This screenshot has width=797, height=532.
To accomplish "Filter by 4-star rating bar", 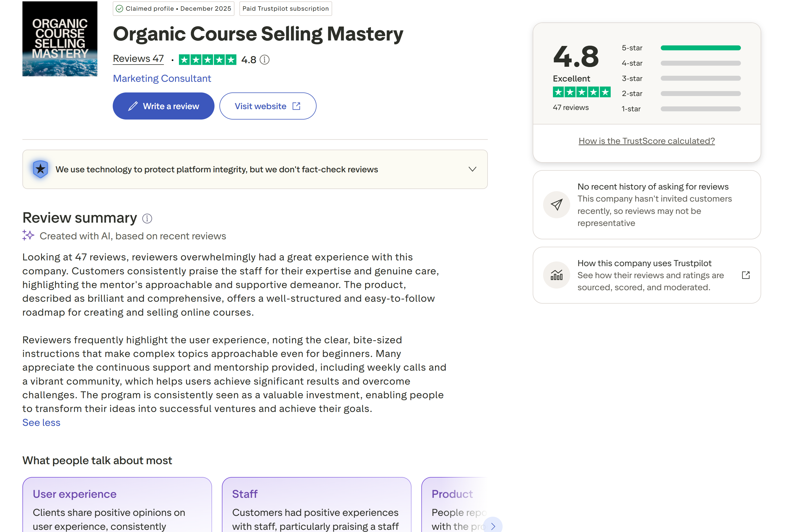I will [x=700, y=63].
